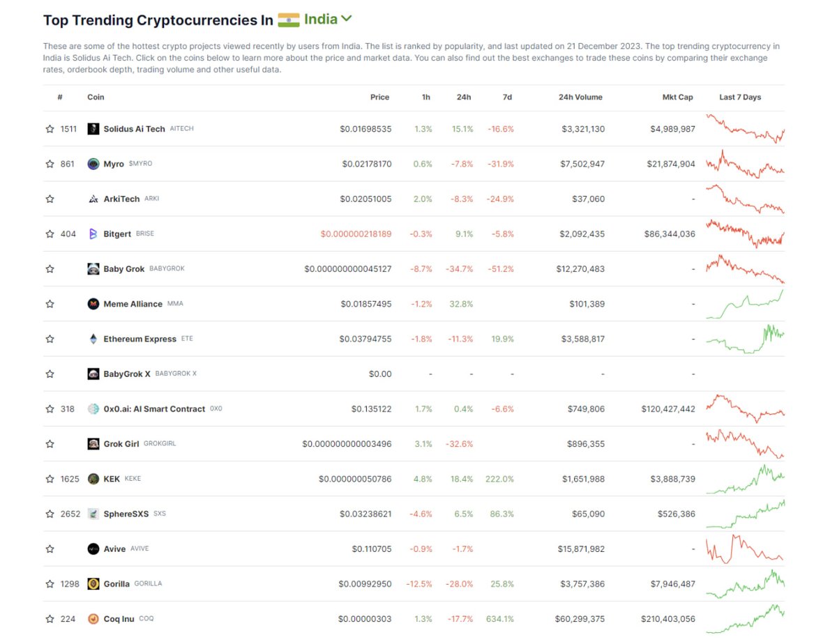The height and width of the screenshot is (644, 837).
Task: Sort table by Coin column header
Action: [x=96, y=98]
